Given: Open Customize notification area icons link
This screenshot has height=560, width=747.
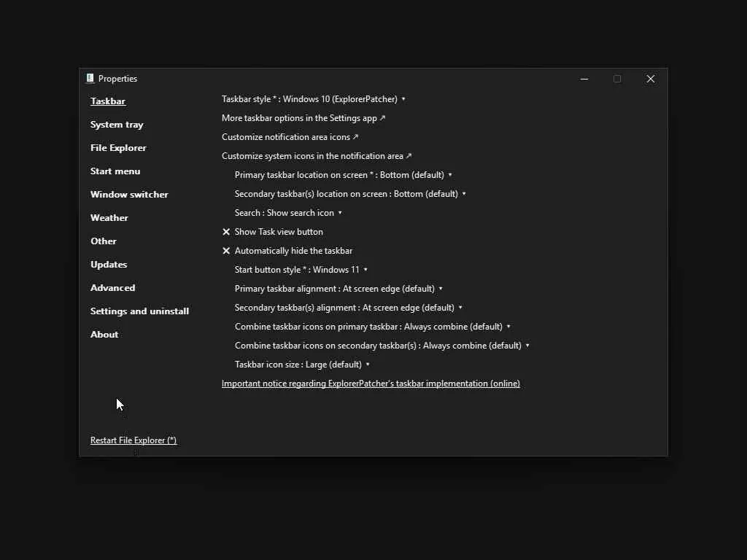Looking at the screenshot, I should (290, 137).
